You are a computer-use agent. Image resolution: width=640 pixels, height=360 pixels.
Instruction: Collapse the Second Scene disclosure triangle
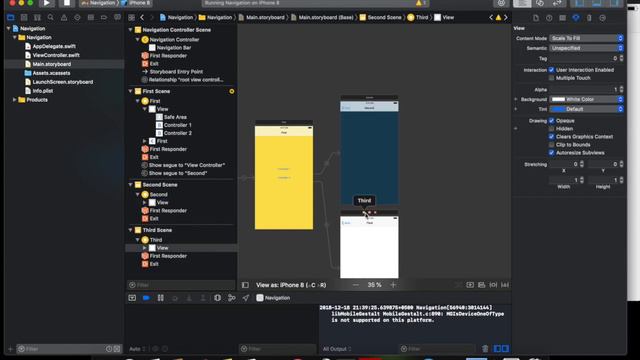tap(131, 184)
